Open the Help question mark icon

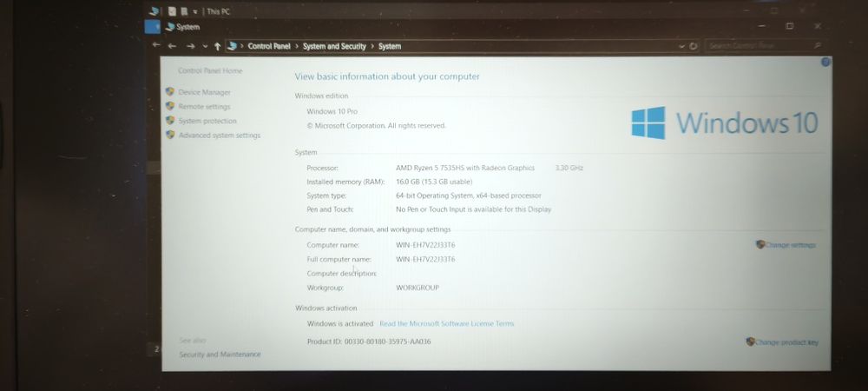tap(825, 62)
